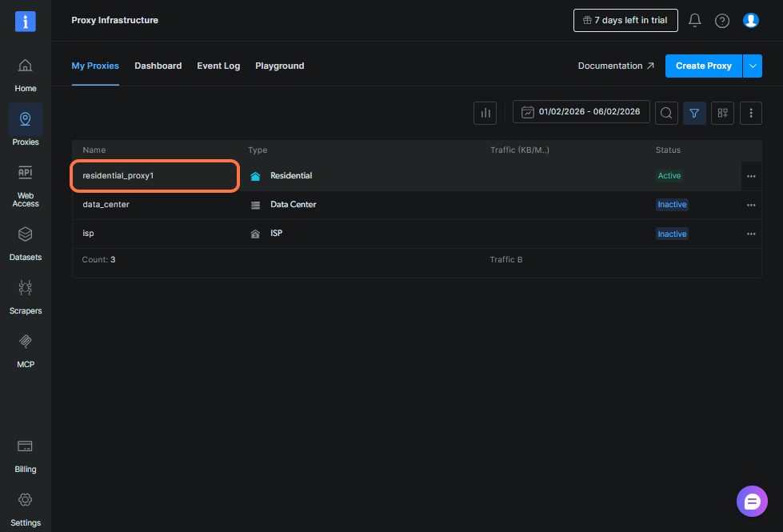Screen dimensions: 783x532
Task: Open Scrapers in sidebar
Action: point(26,298)
